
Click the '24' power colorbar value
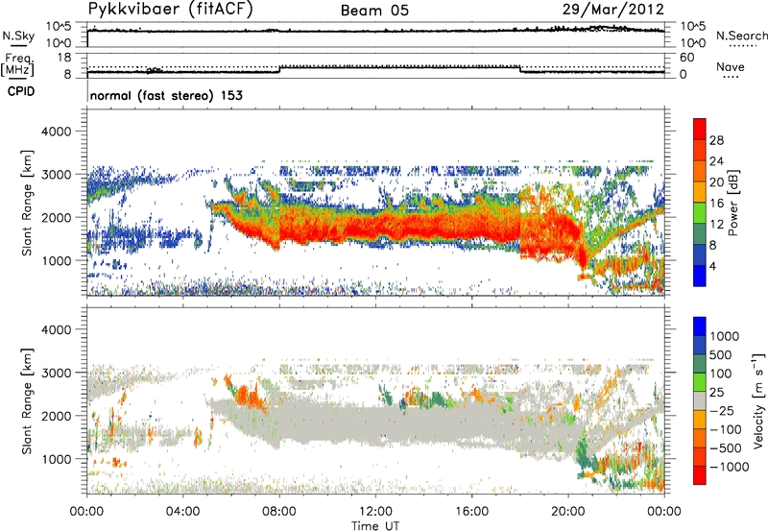(x=716, y=161)
